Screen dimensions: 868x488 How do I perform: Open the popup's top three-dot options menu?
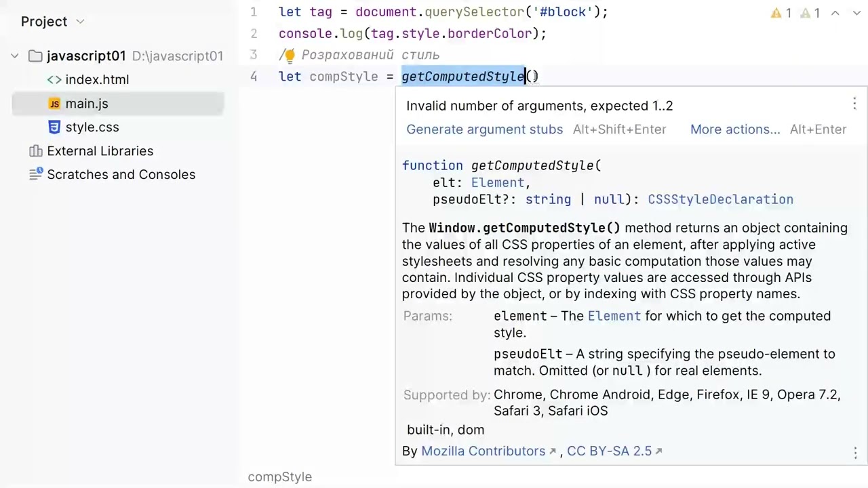coord(854,104)
